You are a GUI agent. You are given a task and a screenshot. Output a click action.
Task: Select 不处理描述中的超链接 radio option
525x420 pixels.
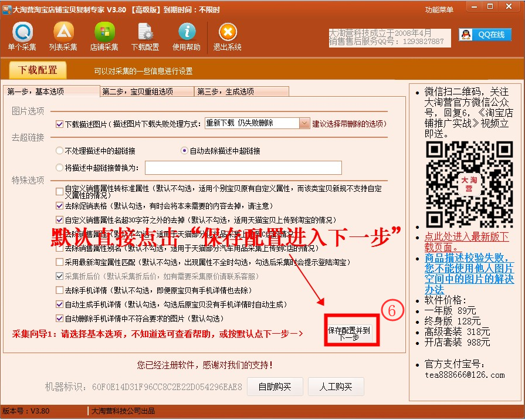pos(60,151)
